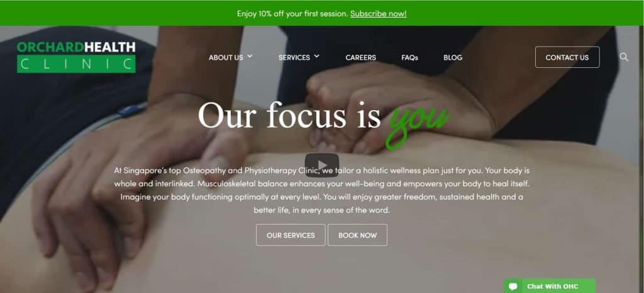Screen dimensions: 644x293
Task: Open the ABOUT US menu item
Action: click(x=226, y=57)
